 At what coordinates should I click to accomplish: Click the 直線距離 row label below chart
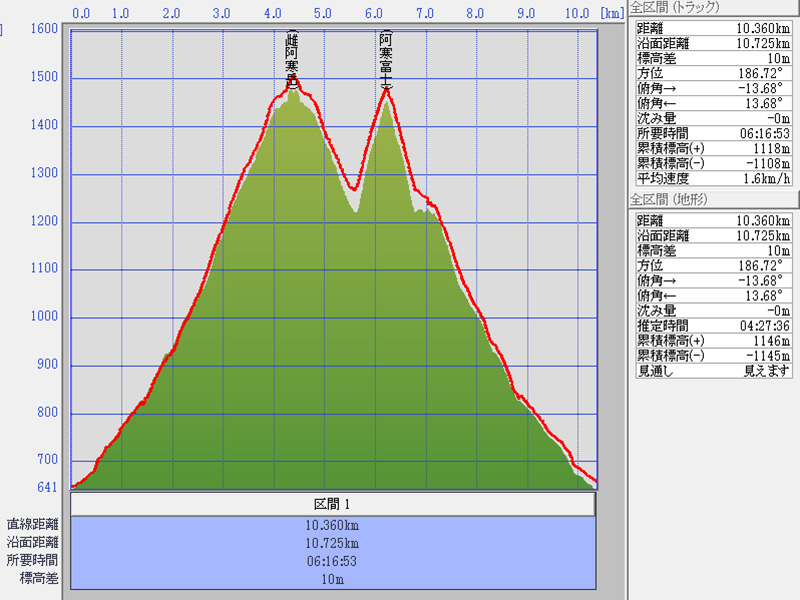pyautogui.click(x=32, y=525)
